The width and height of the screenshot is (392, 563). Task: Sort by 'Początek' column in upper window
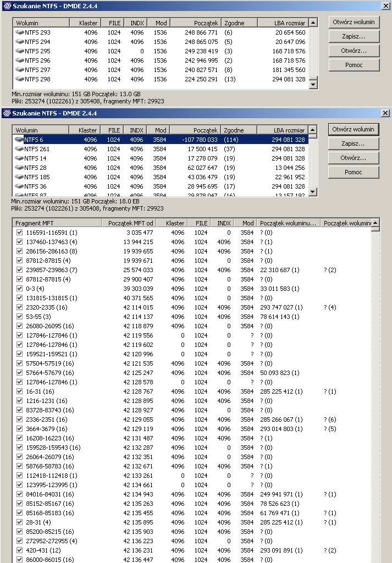point(196,23)
